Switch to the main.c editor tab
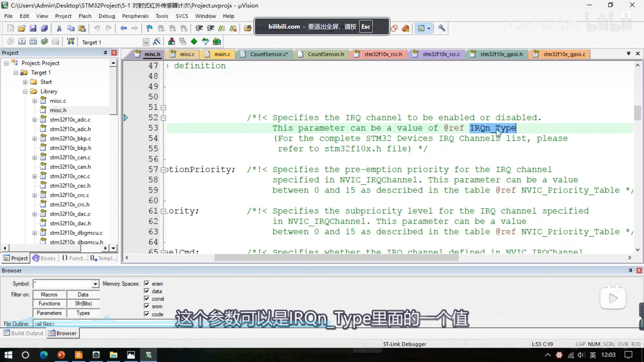Screen dimensions: 644x362 (222, 54)
